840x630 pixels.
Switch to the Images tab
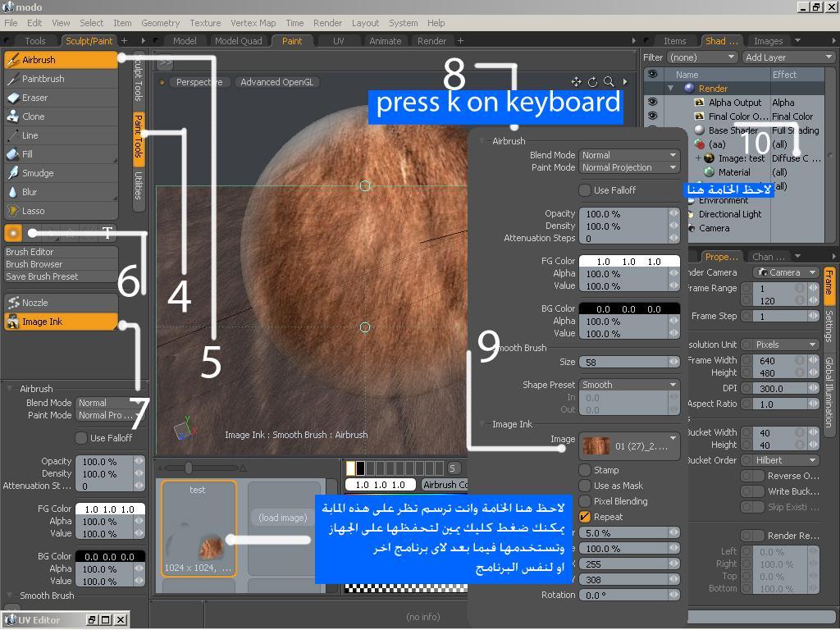(768, 41)
